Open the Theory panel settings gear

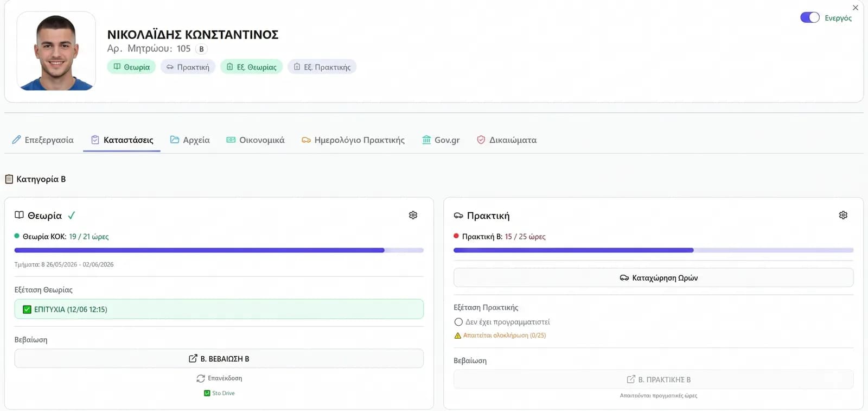[413, 215]
